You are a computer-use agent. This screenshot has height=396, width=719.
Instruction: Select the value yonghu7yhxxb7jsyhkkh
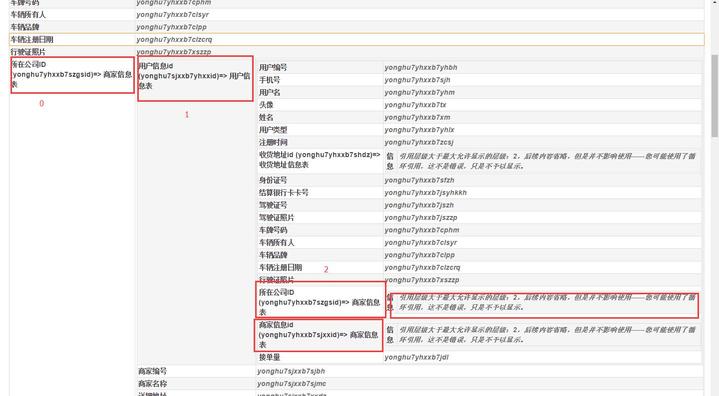click(x=426, y=192)
